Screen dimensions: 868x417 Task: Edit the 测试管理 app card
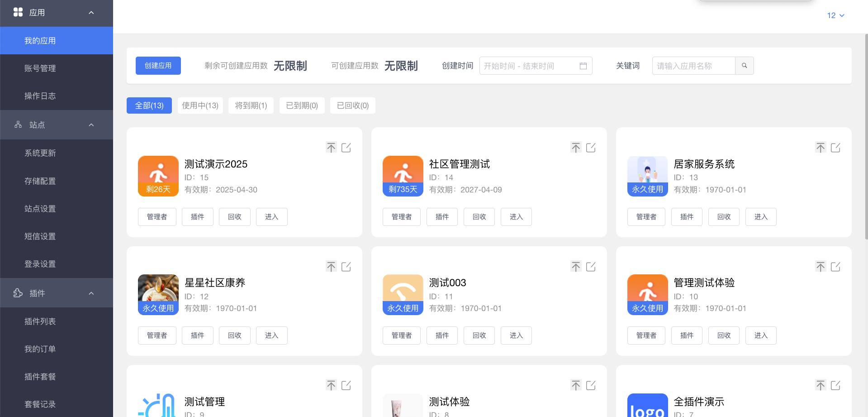click(346, 385)
